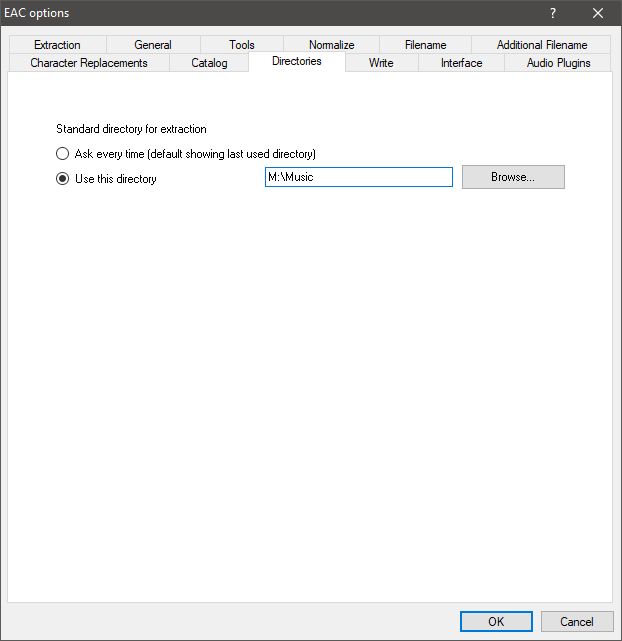Click the question mark help icon
The image size is (622, 641).
click(x=553, y=13)
